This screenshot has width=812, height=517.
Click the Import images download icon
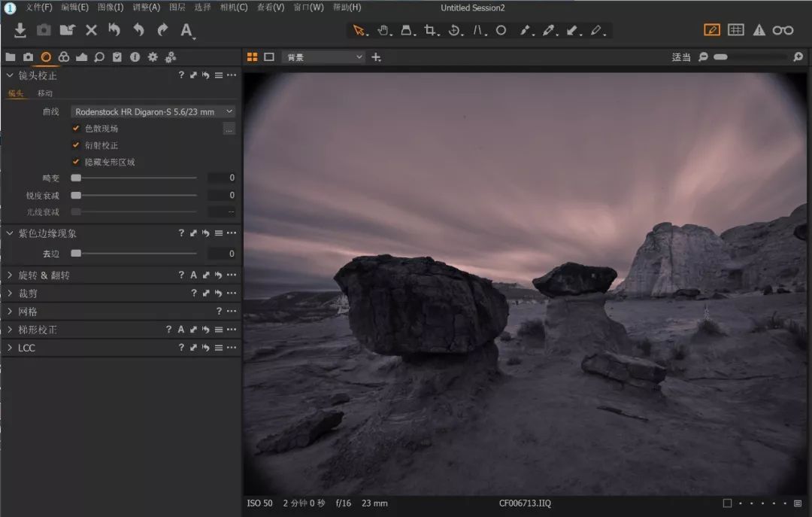(x=20, y=30)
